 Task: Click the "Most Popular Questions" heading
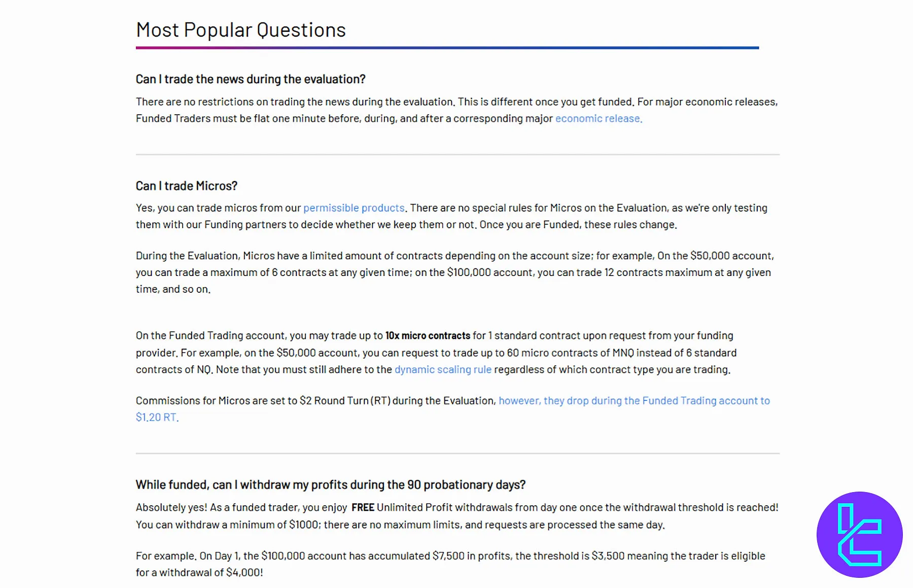[x=241, y=30]
